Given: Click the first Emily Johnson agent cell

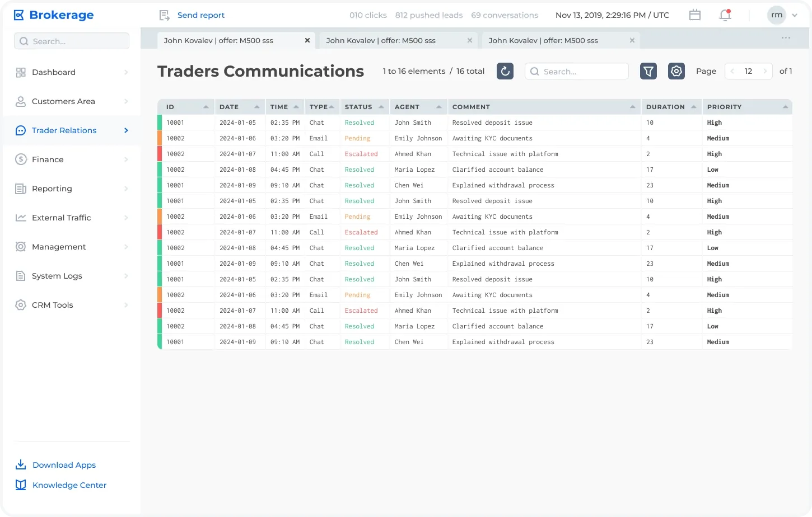Looking at the screenshot, I should (x=418, y=138).
